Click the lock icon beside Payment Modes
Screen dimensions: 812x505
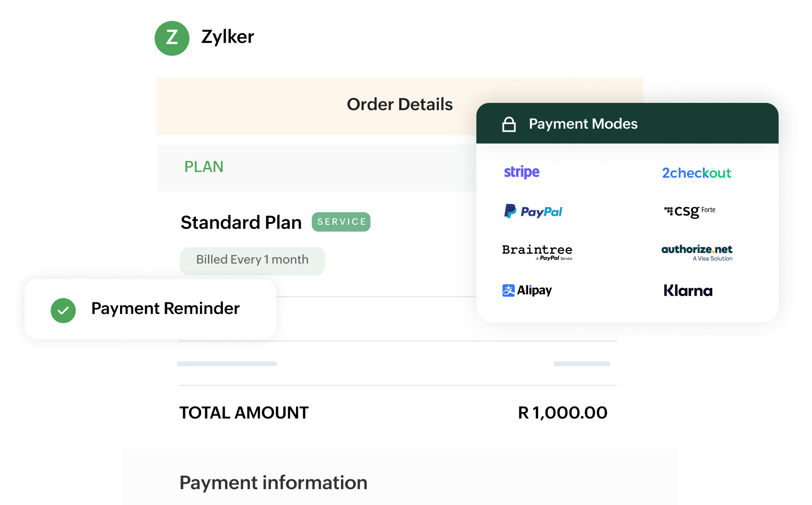509,124
